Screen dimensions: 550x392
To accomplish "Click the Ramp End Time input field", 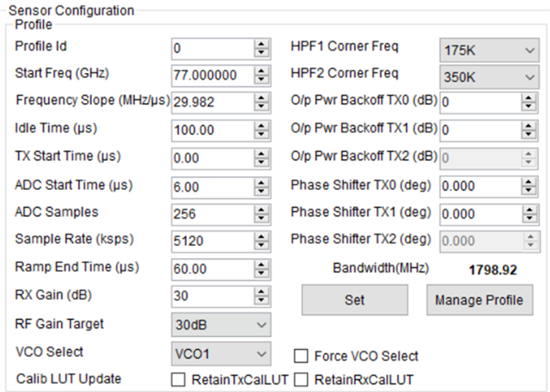I will (211, 269).
